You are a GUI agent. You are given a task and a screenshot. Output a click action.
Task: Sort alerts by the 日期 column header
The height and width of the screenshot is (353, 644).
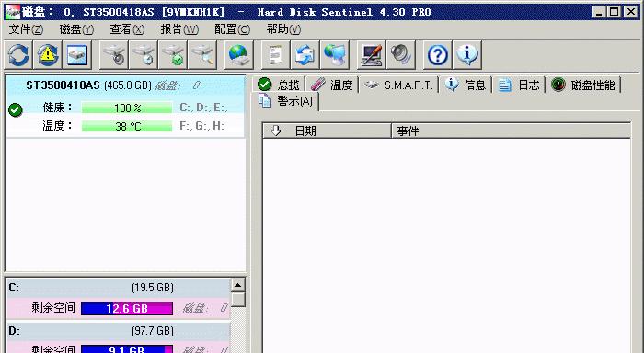point(327,131)
